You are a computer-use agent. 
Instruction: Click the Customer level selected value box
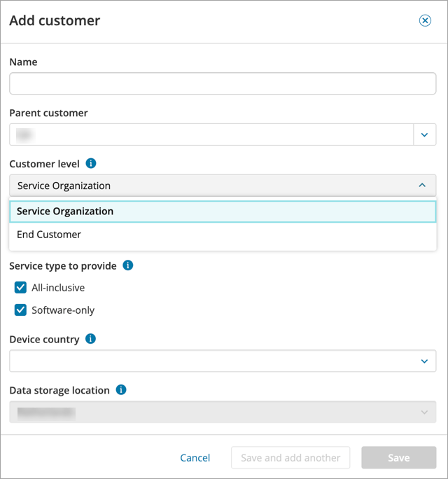pos(210,186)
